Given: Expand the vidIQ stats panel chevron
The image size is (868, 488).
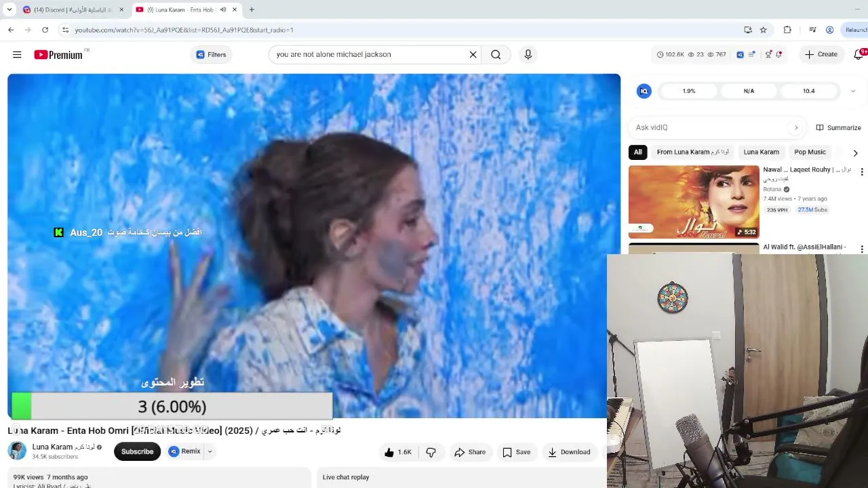Looking at the screenshot, I should 853,91.
